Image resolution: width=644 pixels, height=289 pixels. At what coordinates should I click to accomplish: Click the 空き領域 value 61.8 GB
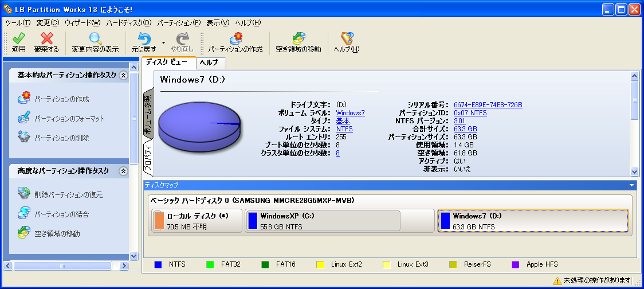(x=465, y=153)
